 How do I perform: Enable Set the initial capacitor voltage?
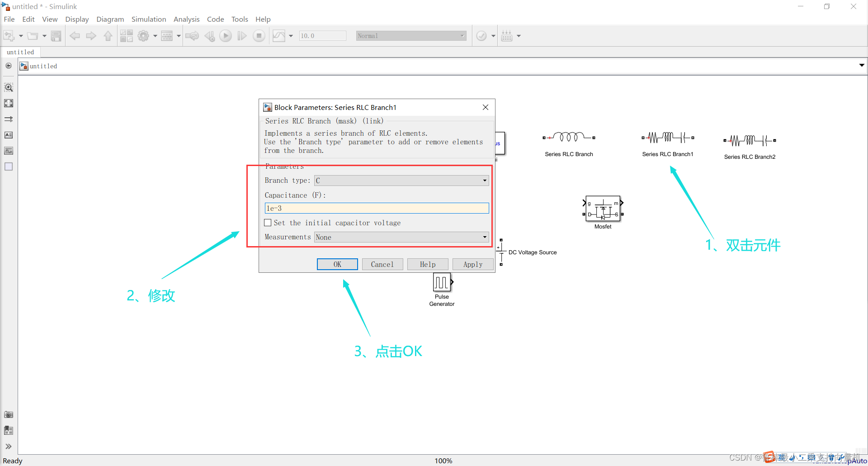pos(268,223)
